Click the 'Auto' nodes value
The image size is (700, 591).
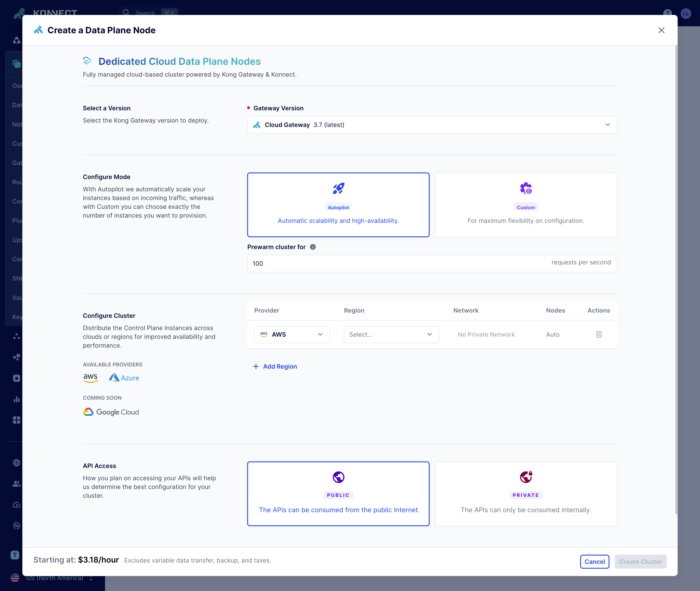[x=553, y=334]
